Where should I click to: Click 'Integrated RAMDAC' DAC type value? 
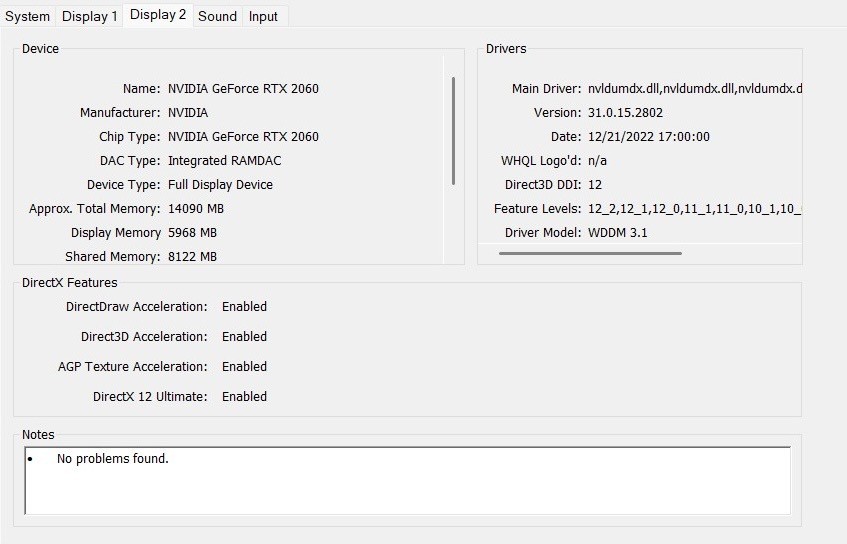[x=224, y=160]
